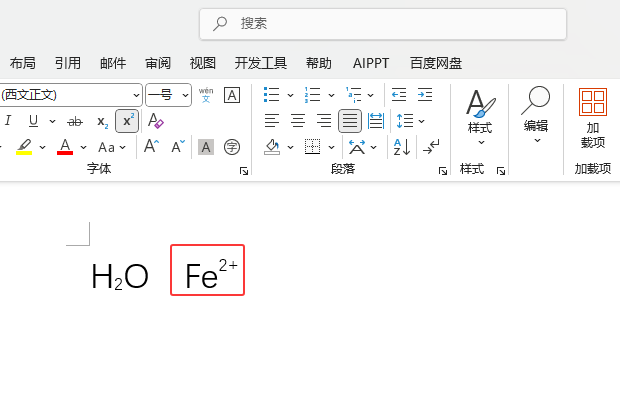Viewport: 620px width, 414px height.
Task: Center-align the paragraph
Action: click(298, 121)
